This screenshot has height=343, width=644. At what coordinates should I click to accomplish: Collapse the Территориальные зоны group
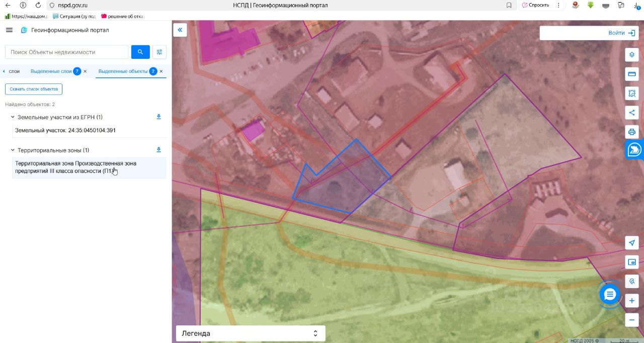point(13,150)
